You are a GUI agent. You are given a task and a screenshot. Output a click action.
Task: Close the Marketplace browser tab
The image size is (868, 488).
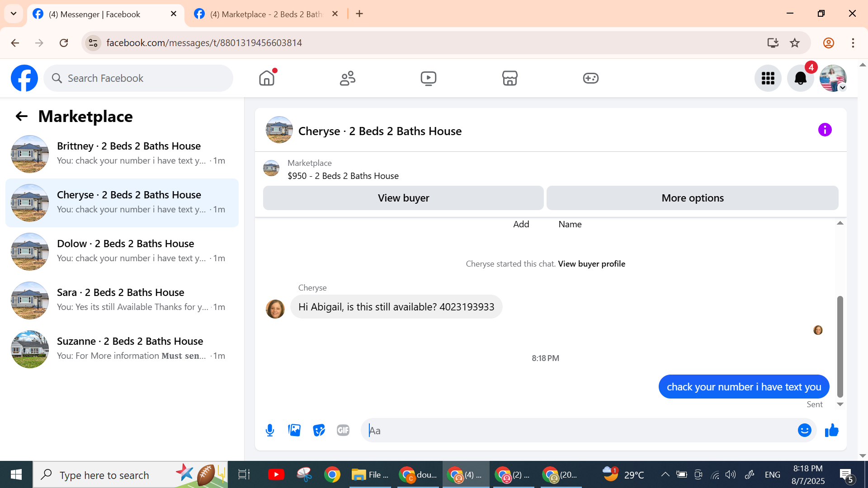pos(335,14)
